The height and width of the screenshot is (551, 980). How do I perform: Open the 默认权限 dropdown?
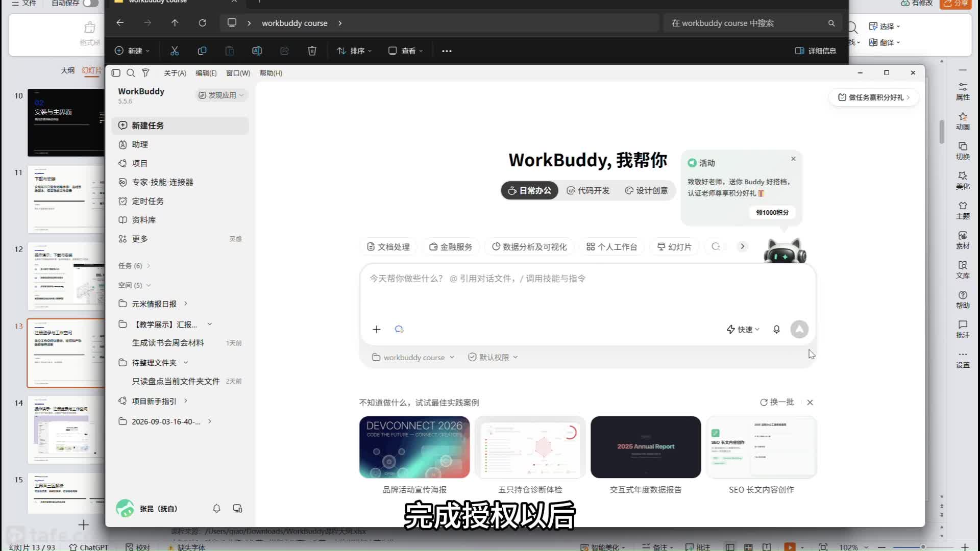493,357
